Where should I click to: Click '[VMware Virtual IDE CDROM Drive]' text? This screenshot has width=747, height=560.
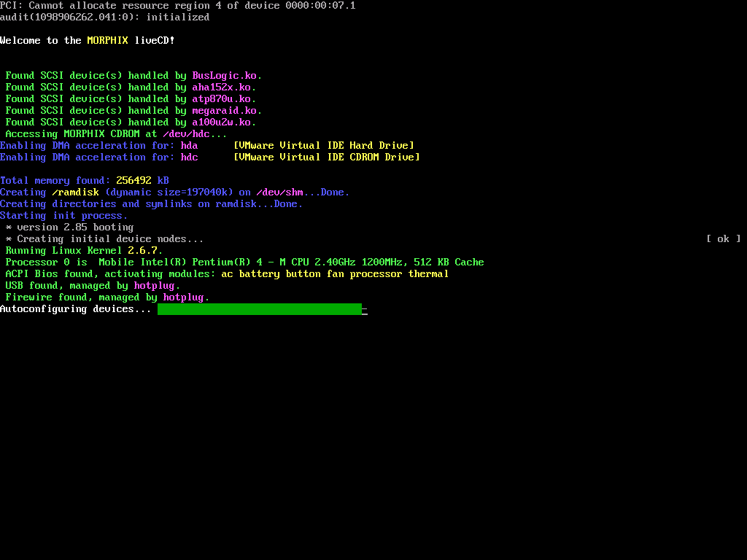(326, 157)
